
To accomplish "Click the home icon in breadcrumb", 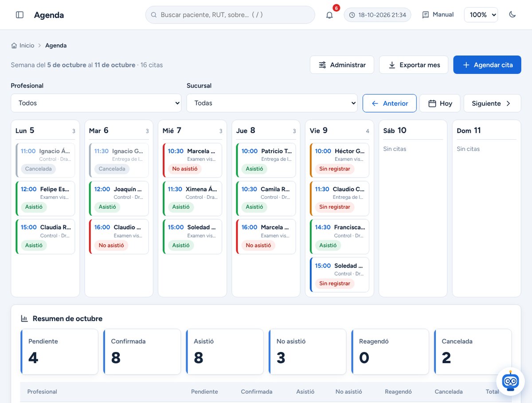I will tap(14, 45).
